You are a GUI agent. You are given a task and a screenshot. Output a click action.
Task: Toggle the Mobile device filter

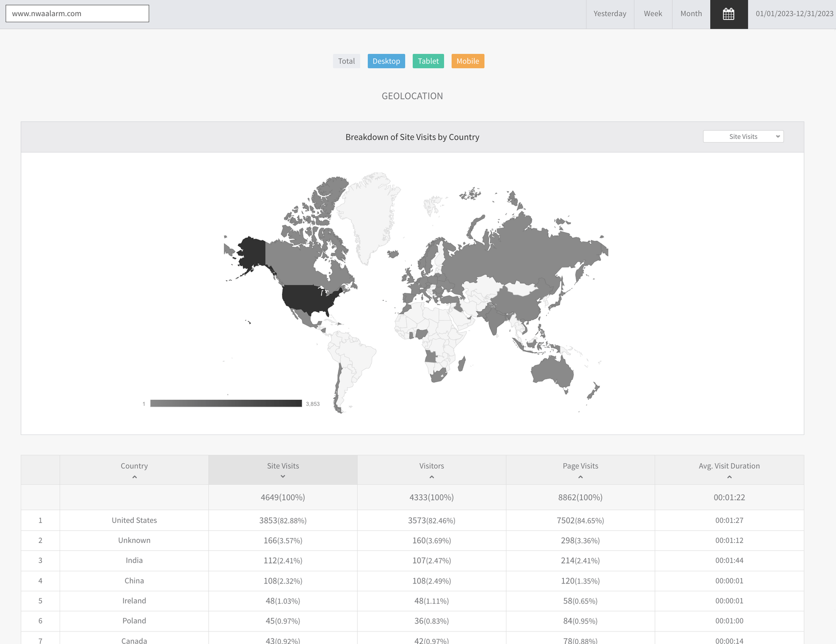[x=468, y=61]
